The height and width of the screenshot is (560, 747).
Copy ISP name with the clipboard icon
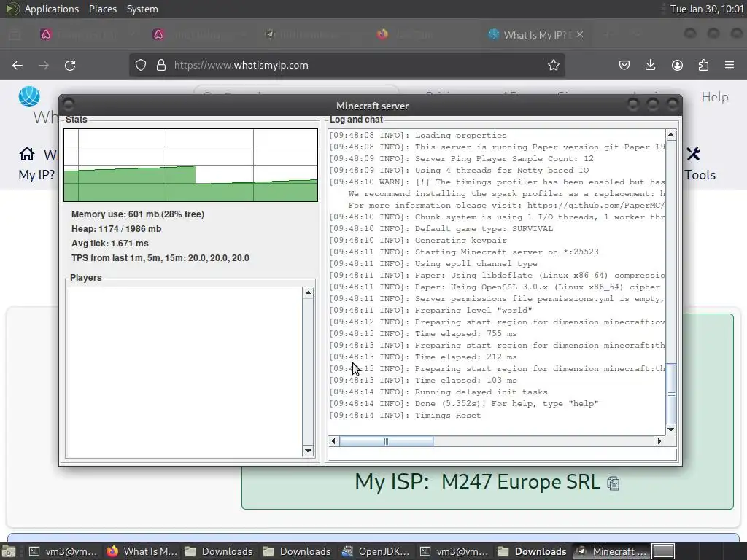[613, 483]
